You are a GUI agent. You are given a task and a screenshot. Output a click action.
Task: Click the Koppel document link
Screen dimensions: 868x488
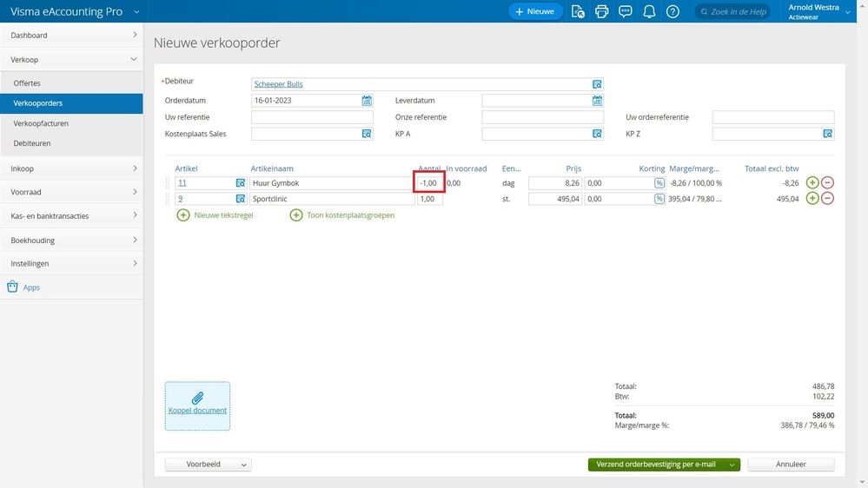click(x=197, y=411)
